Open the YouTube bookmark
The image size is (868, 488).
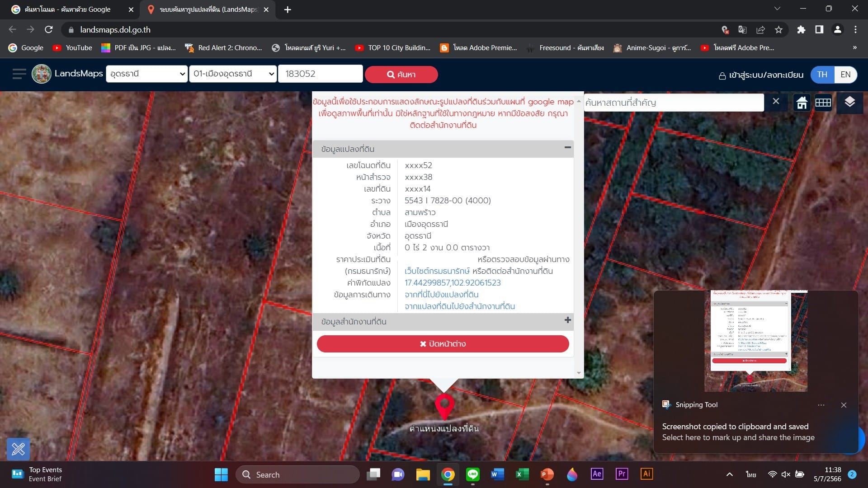pos(72,48)
